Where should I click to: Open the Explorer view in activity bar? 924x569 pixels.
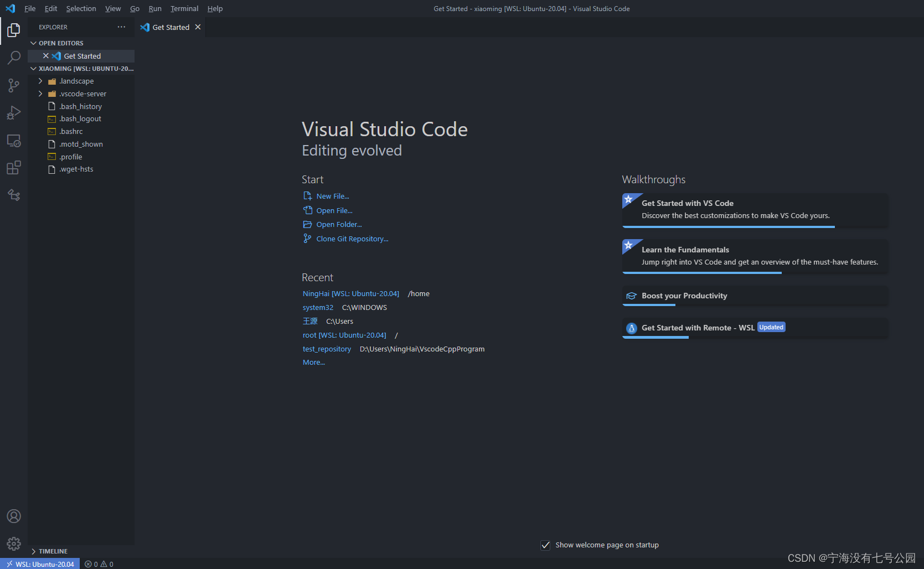pos(14,30)
